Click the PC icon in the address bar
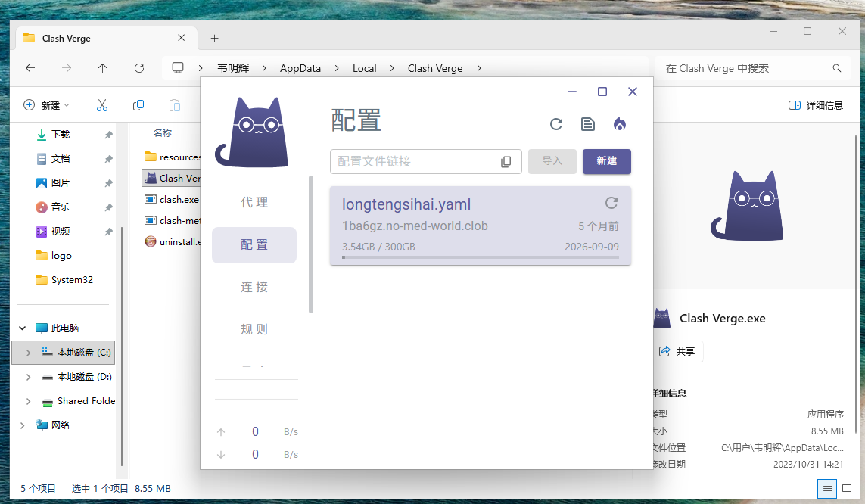The width and height of the screenshot is (865, 504). click(x=178, y=68)
